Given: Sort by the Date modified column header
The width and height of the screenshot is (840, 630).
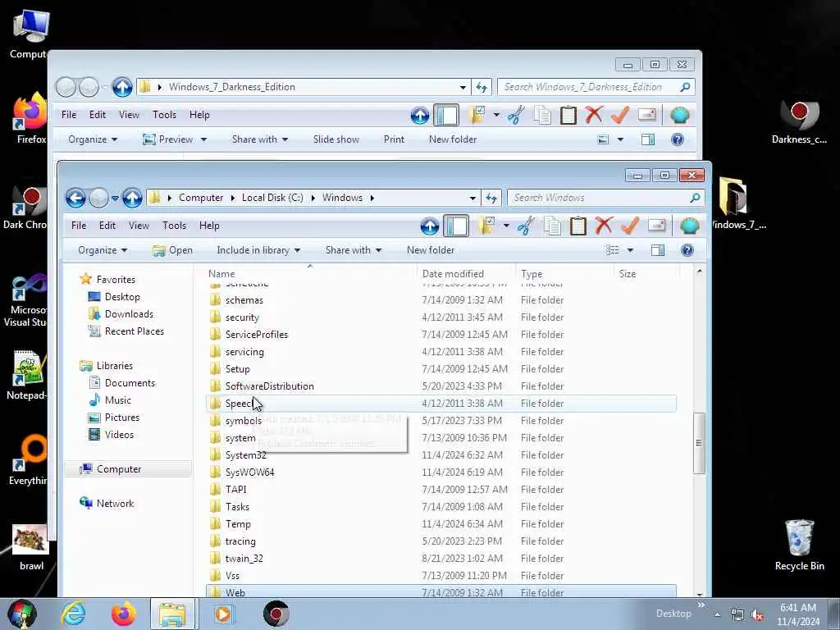Looking at the screenshot, I should pos(453,274).
